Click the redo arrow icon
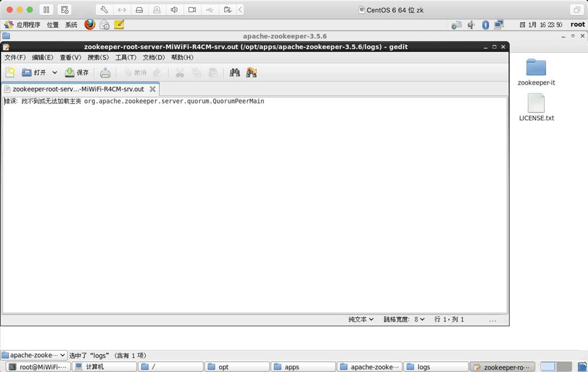 click(157, 72)
